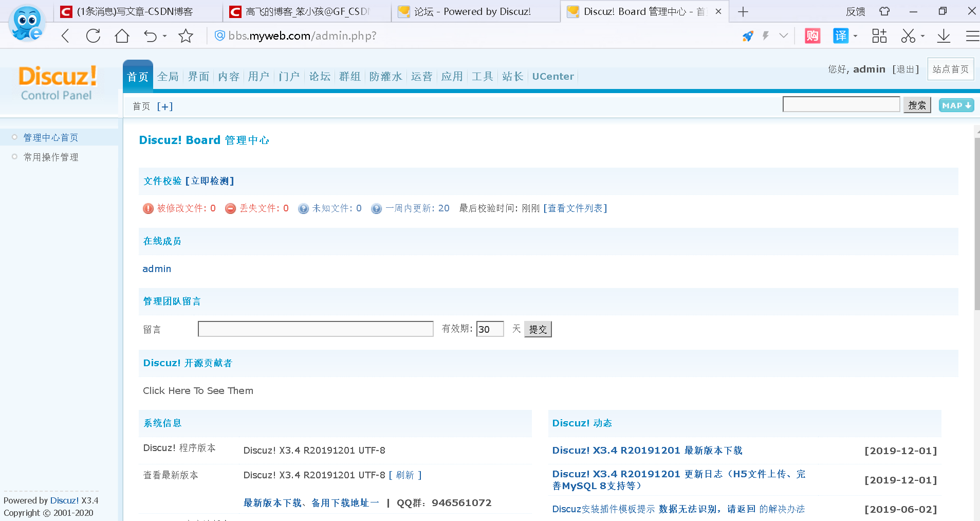
Task: Open 查看文件列表 link
Action: pos(576,208)
